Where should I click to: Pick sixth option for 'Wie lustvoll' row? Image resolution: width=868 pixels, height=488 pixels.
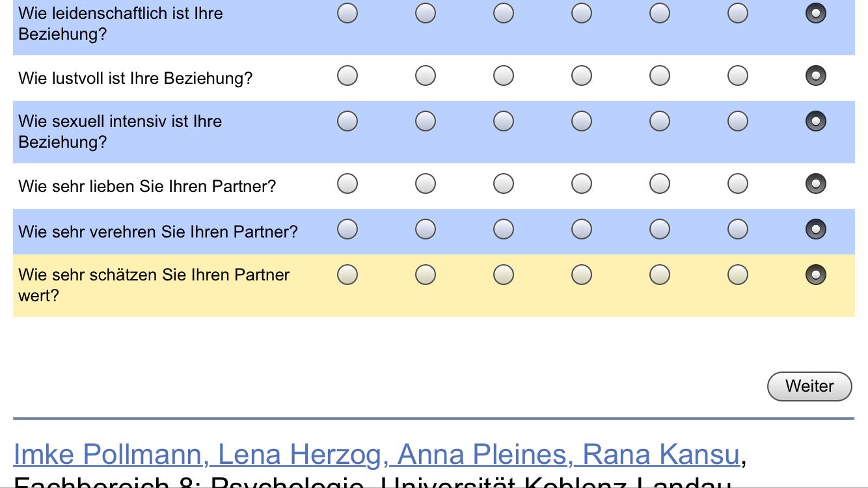(x=738, y=76)
